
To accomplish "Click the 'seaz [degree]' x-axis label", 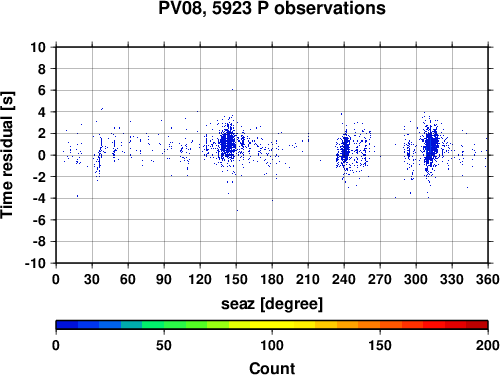I will click(272, 304).
